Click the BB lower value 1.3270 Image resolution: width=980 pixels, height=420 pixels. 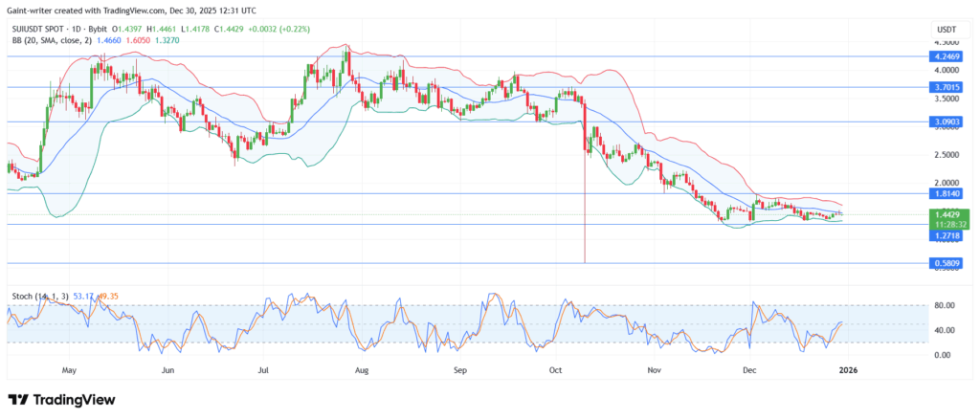[167, 39]
